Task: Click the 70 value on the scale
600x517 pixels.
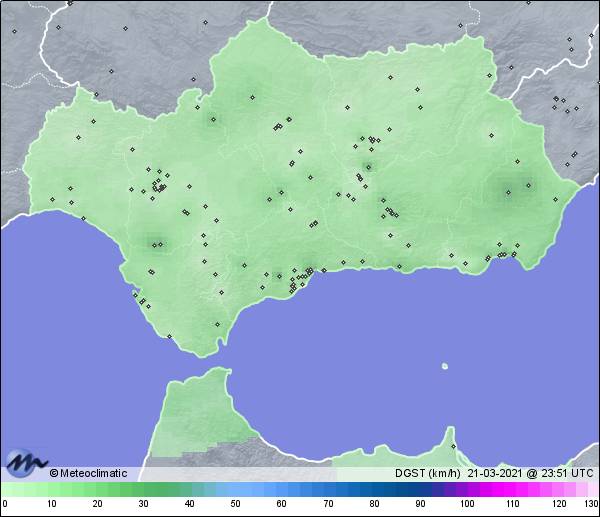Action: pyautogui.click(x=328, y=503)
